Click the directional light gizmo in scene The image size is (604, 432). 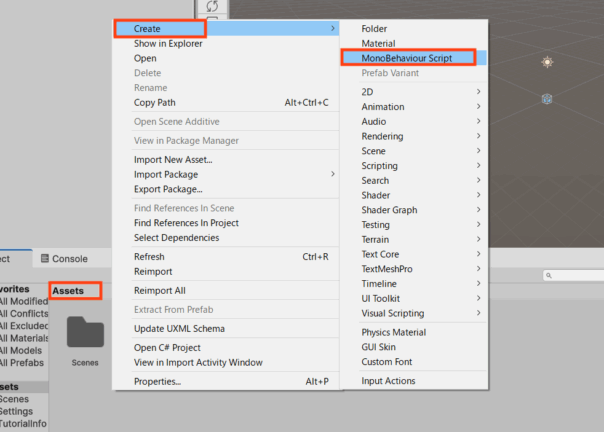(547, 63)
